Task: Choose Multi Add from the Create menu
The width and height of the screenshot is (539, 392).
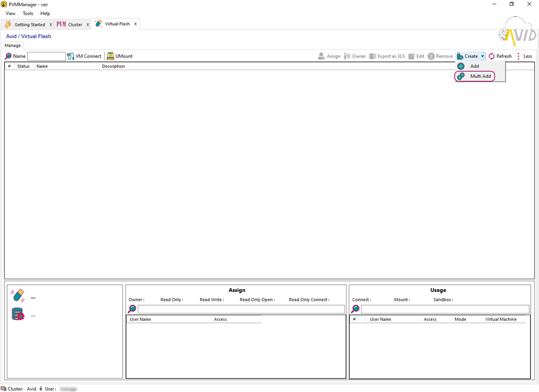Action: point(480,76)
